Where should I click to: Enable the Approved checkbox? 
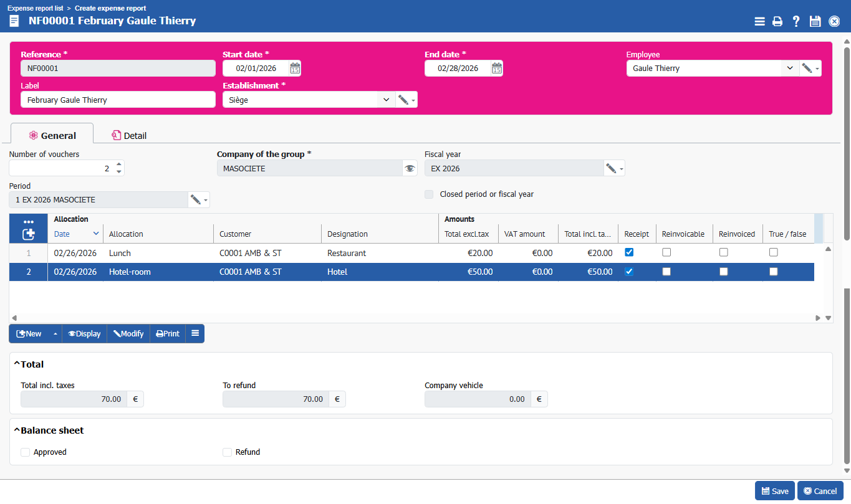(26, 452)
